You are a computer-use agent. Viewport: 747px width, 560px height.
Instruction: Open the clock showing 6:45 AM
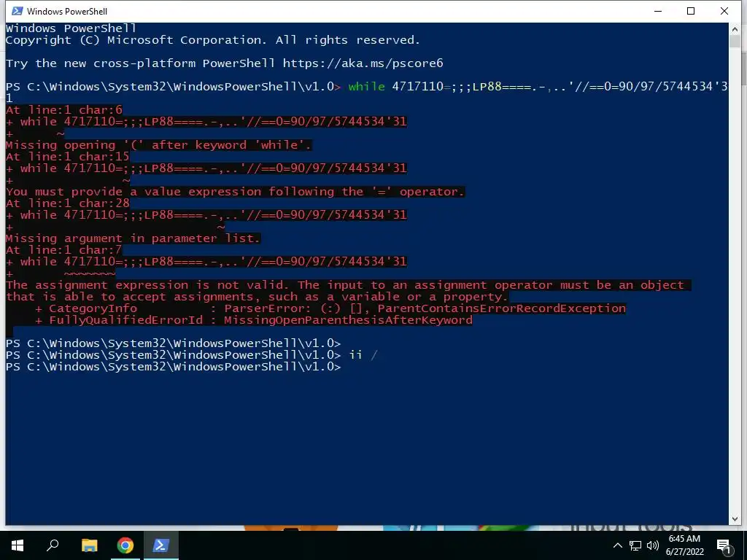tap(684, 545)
